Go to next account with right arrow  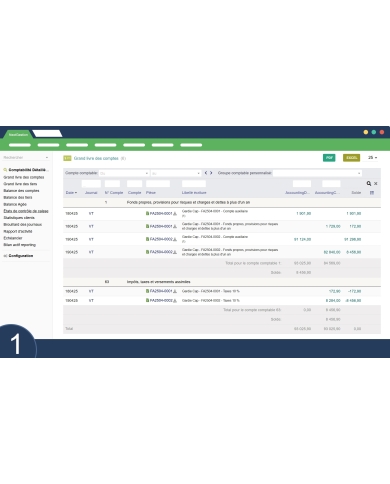tap(211, 173)
